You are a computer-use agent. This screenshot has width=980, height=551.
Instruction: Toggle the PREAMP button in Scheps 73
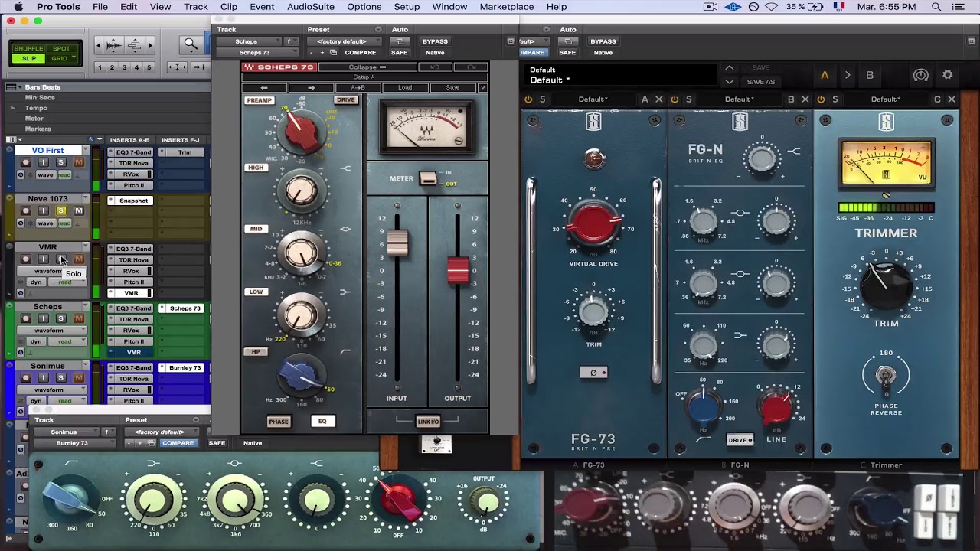pyautogui.click(x=259, y=100)
